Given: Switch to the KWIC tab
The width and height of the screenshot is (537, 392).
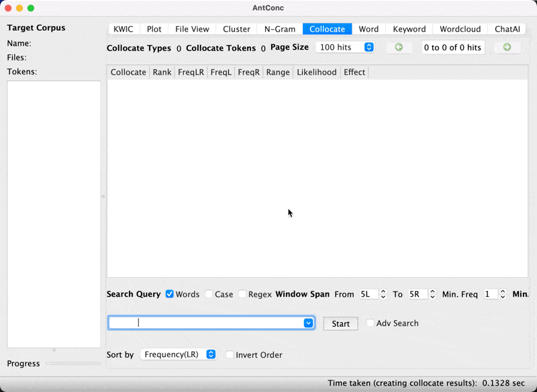Looking at the screenshot, I should [124, 29].
